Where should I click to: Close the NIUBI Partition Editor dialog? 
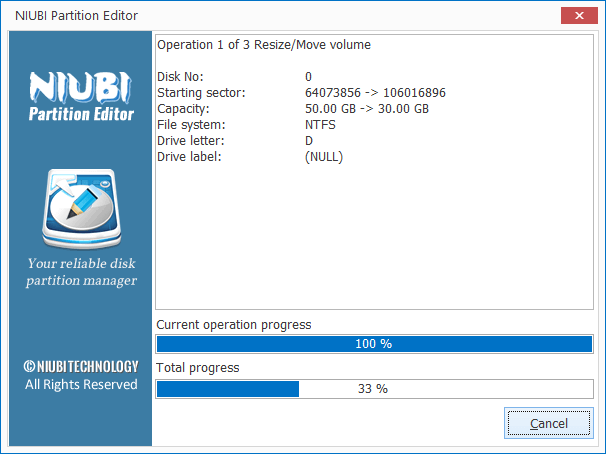(579, 15)
